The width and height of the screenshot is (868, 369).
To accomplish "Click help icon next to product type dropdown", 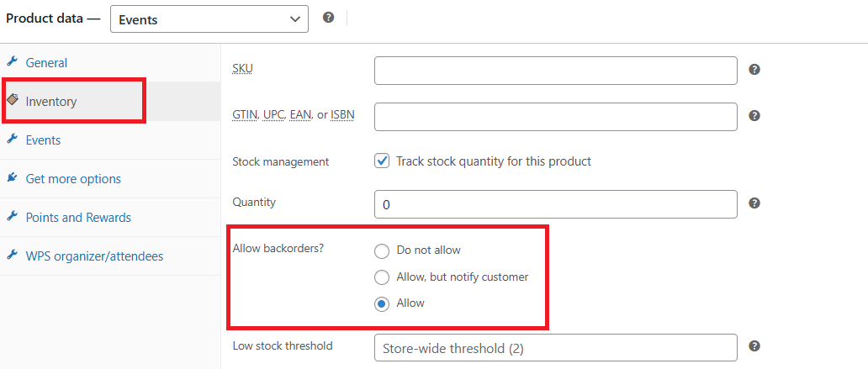I will pos(328,18).
